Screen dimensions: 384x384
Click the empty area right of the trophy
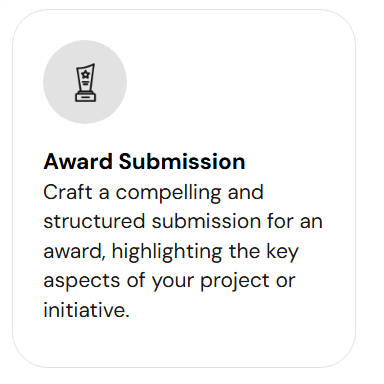pos(240,82)
